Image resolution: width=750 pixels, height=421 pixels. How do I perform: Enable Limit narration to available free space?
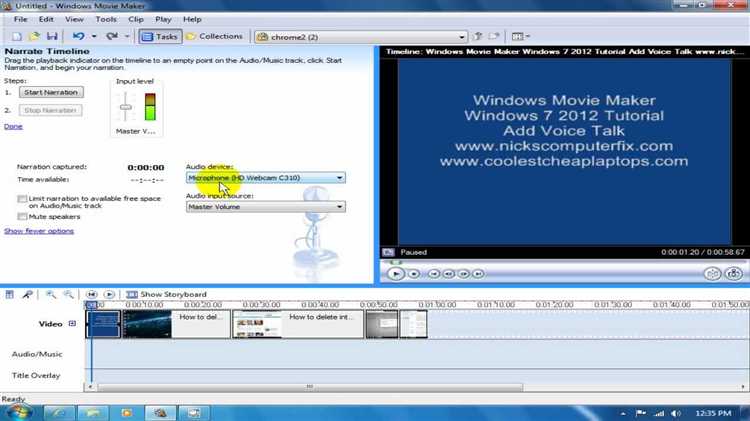point(22,199)
